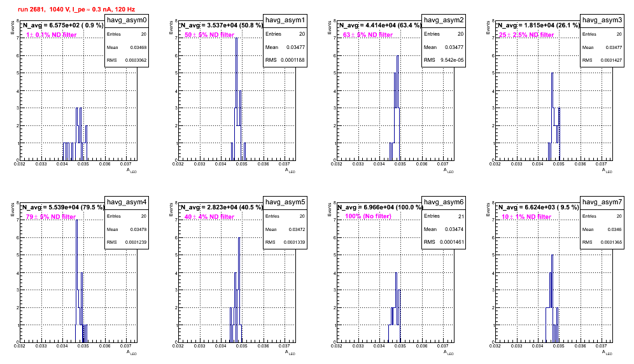Click Mean 0.03472 in havg_asym5 stats
The image size is (634, 364).
(x=285, y=229)
